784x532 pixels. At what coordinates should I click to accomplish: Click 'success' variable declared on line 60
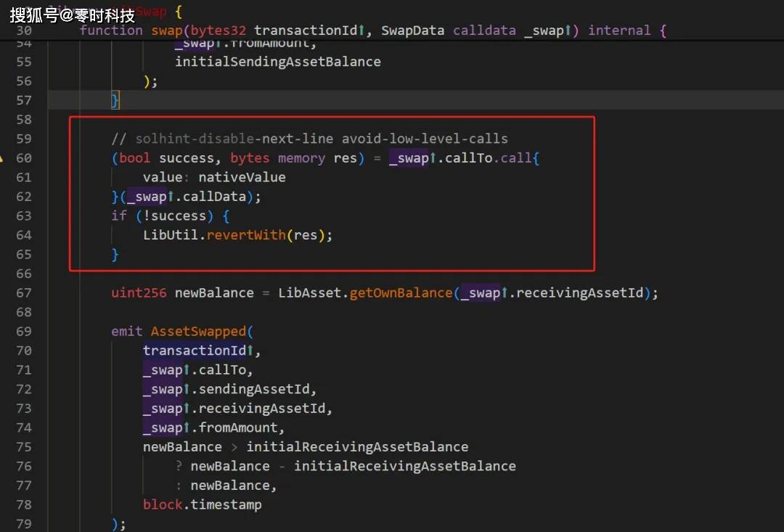click(x=187, y=158)
